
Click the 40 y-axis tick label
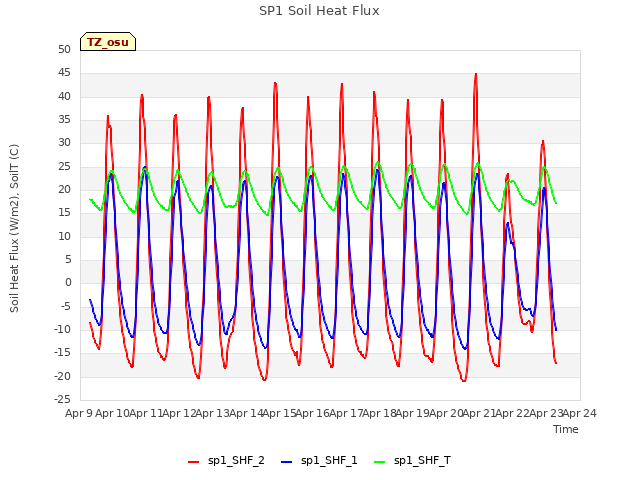pos(64,96)
